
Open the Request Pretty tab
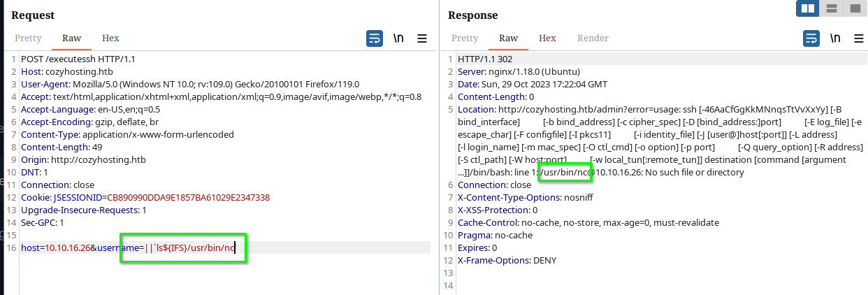(x=28, y=38)
